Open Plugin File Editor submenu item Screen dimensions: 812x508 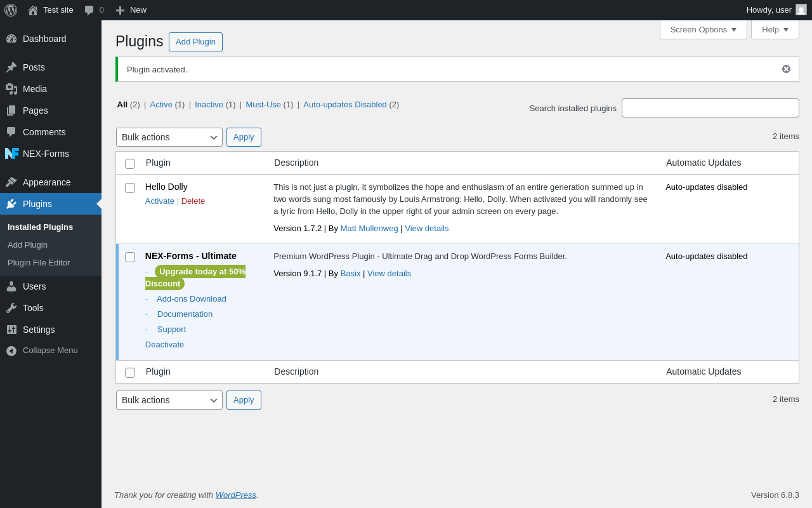(x=39, y=263)
